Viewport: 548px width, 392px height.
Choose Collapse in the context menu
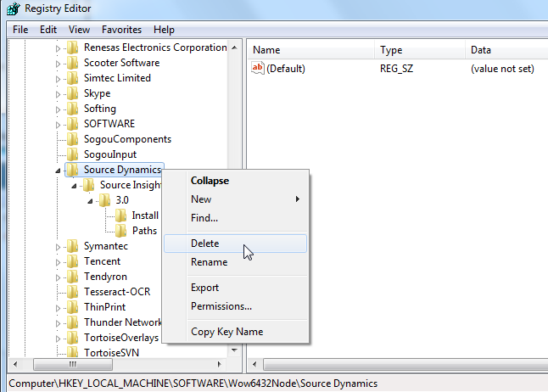(235, 181)
